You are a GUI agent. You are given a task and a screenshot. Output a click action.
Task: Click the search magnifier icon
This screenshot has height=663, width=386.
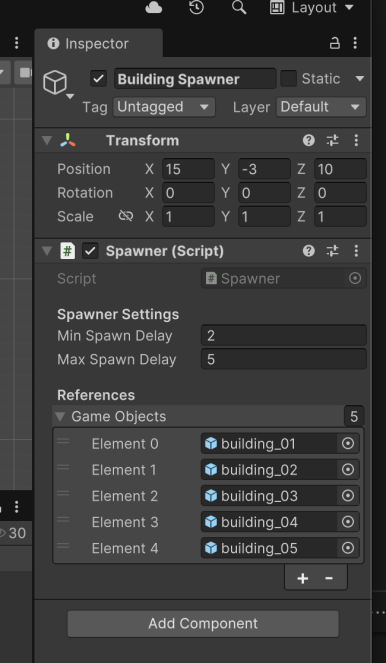tap(239, 8)
